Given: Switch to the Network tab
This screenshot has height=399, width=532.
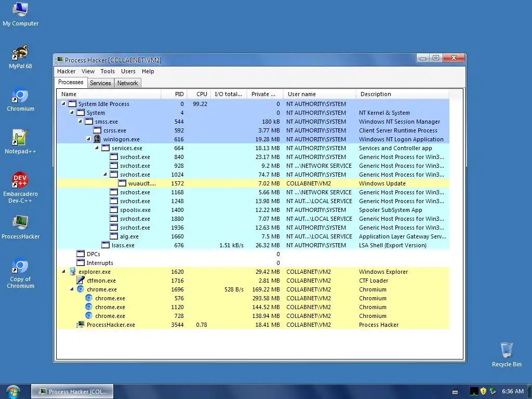Looking at the screenshot, I should 128,83.
